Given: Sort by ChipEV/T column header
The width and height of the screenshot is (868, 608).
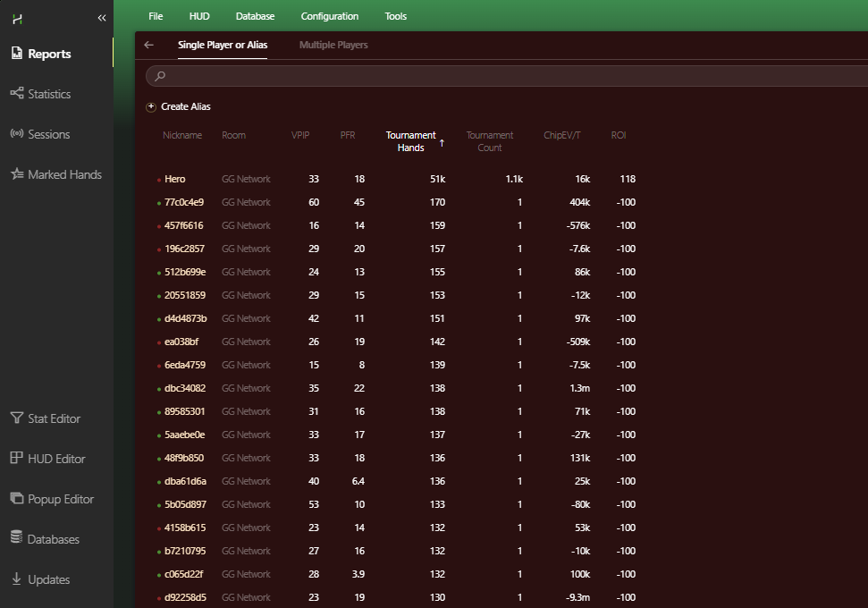Looking at the screenshot, I should (x=562, y=135).
